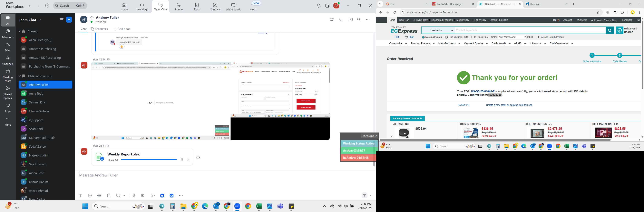Image resolution: width=644 pixels, height=212 pixels.
Task: Click the ECExpress page horizontal scrollbar
Action: (x=495, y=140)
